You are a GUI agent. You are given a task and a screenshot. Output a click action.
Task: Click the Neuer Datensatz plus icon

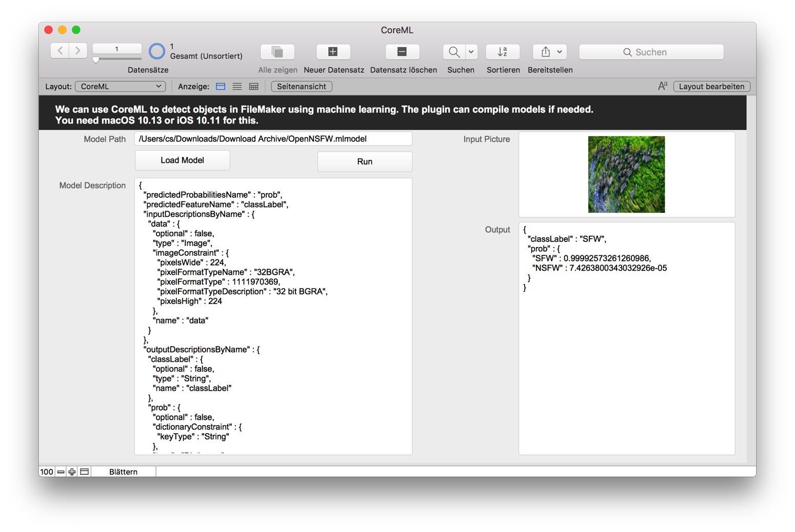(333, 52)
